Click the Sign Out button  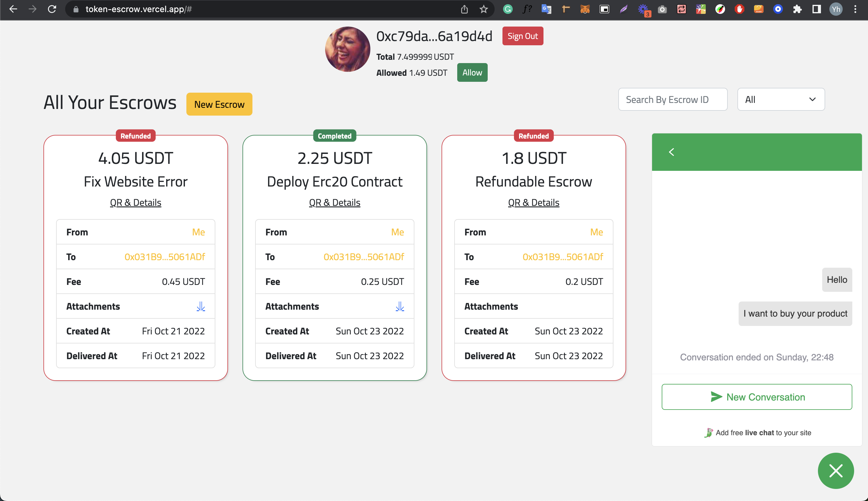522,36
